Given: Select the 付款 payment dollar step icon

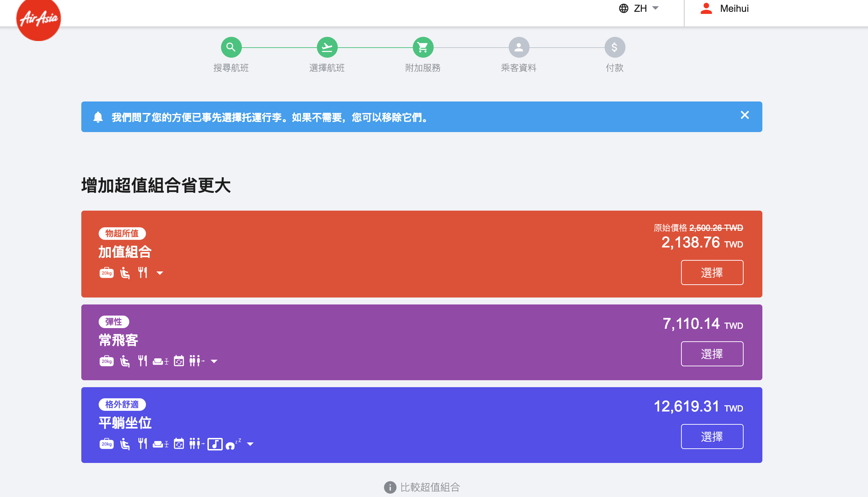Looking at the screenshot, I should (615, 47).
